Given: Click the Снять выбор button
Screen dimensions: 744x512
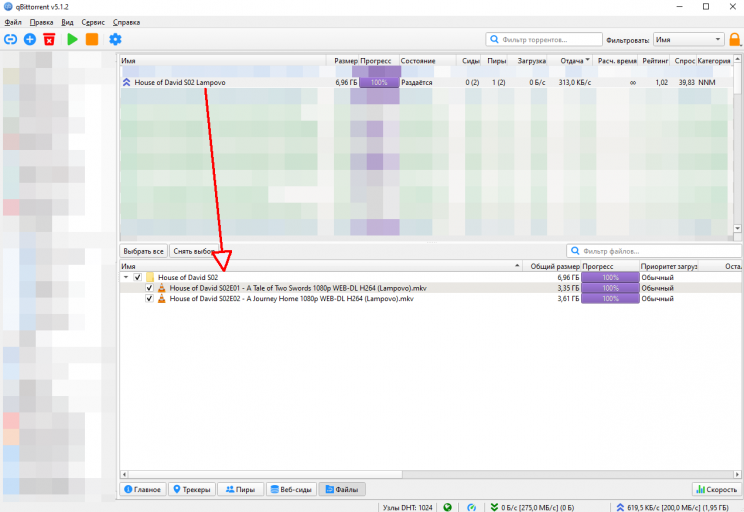Looking at the screenshot, I should coord(194,251).
